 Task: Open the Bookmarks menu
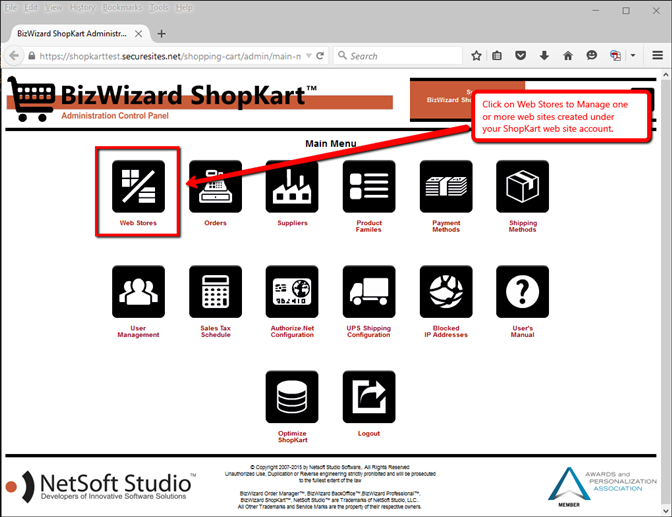[x=123, y=7]
